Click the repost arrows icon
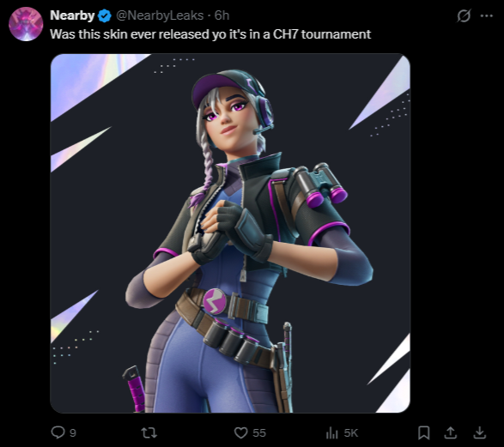Screen dimensions: 504x447 pos(149,433)
